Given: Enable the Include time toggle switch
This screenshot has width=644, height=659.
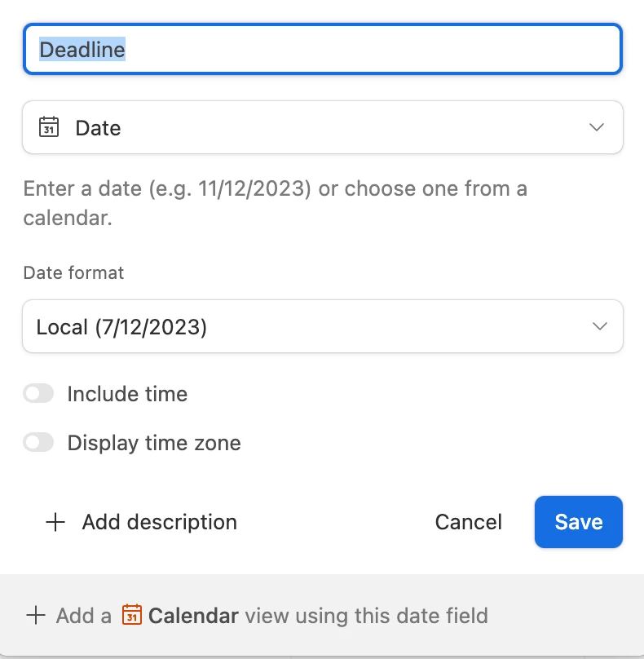Looking at the screenshot, I should click(38, 393).
